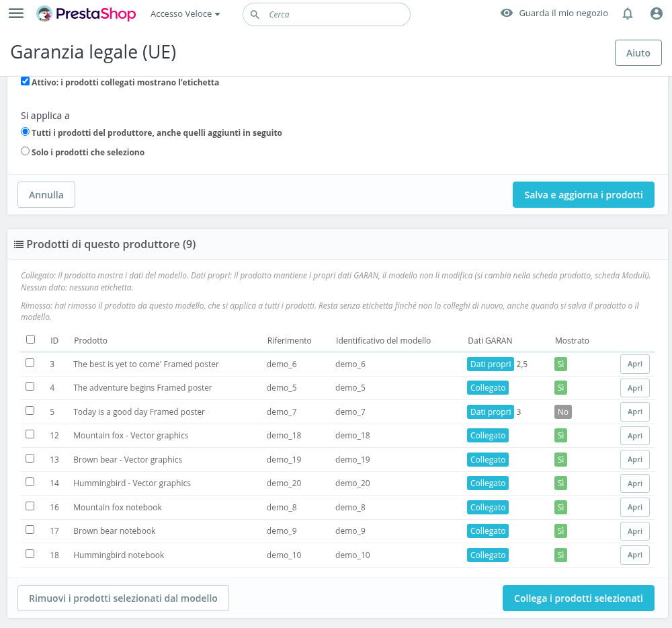672x628 pixels.
Task: Click Apri for Hummingbird notebook
Action: [x=635, y=555]
